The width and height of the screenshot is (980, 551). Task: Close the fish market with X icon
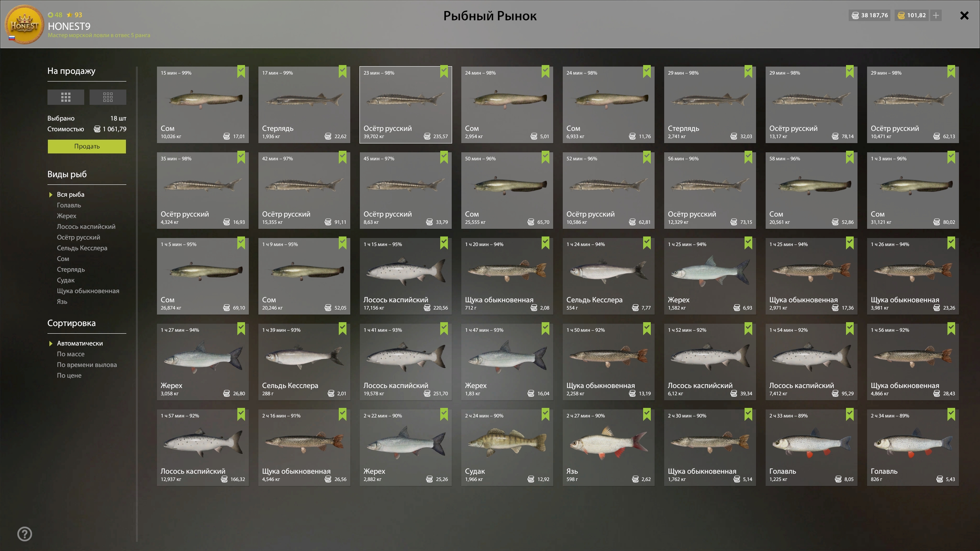pyautogui.click(x=964, y=16)
